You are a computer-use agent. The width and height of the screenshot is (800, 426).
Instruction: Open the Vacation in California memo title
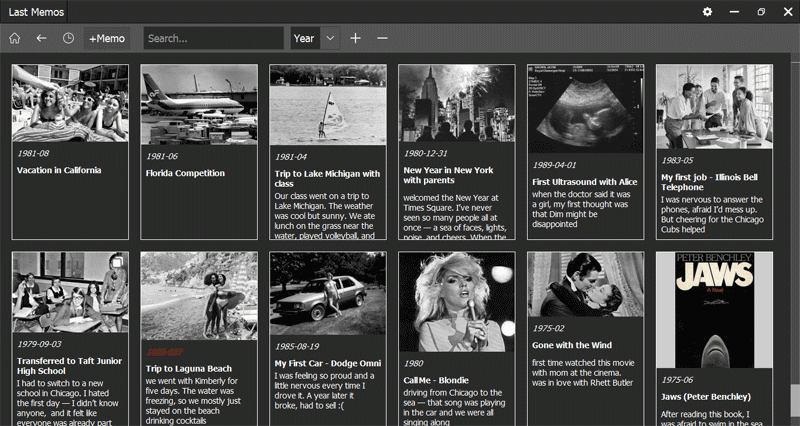tap(59, 170)
